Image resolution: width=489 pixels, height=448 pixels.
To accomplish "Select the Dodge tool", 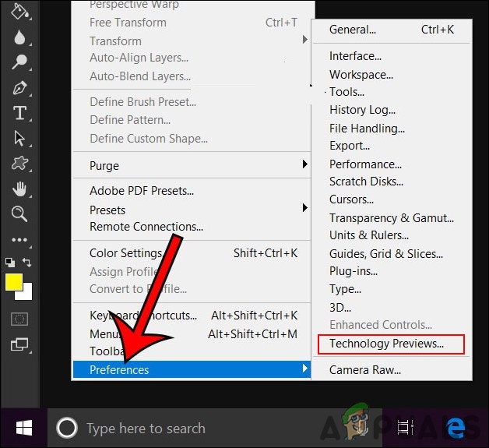I will click(x=19, y=62).
